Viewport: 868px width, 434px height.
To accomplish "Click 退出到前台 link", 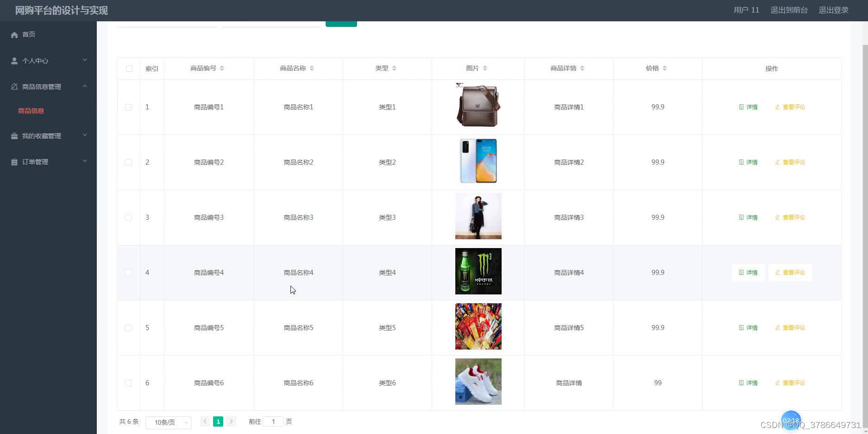I will tap(789, 10).
